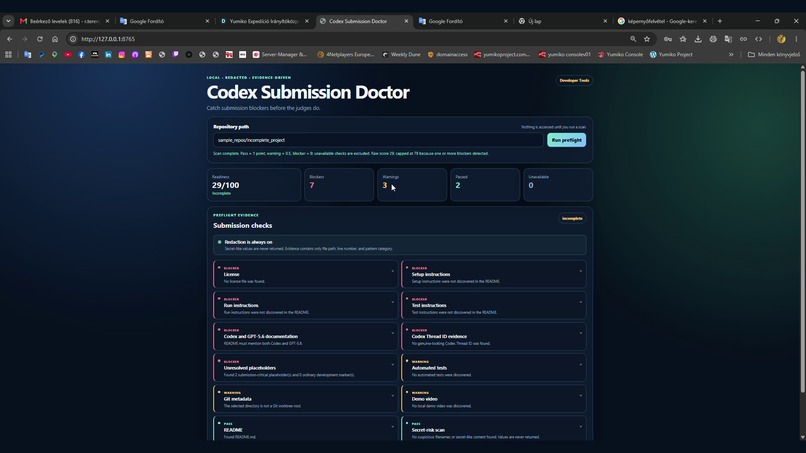Click the zoom magnifier icon in address bar
The image size is (806, 453).
click(633, 39)
